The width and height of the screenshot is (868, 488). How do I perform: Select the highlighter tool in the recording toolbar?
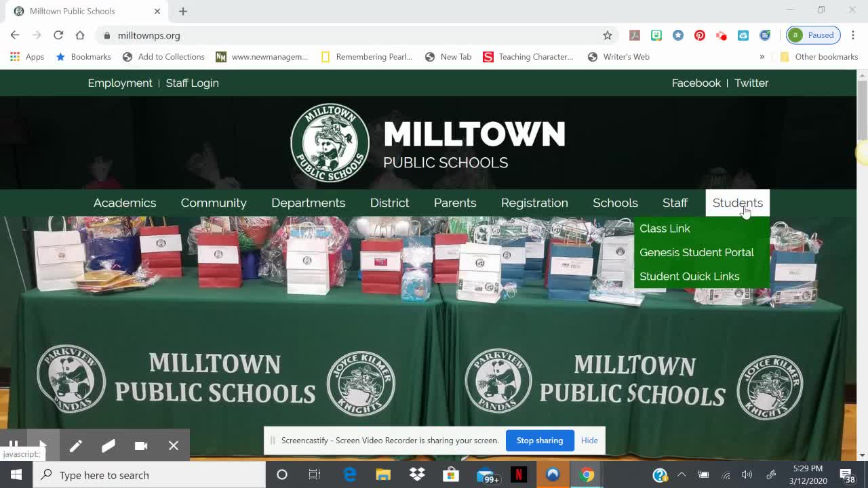108,445
